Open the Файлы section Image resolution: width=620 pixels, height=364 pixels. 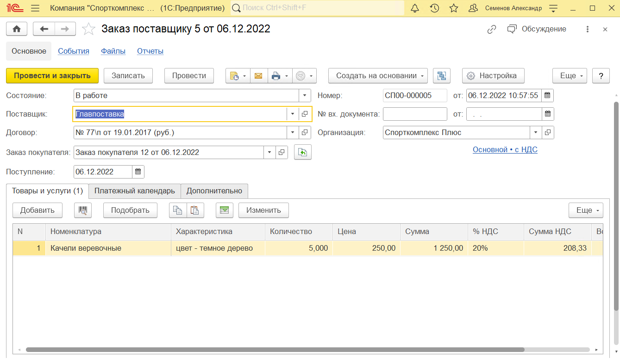113,51
